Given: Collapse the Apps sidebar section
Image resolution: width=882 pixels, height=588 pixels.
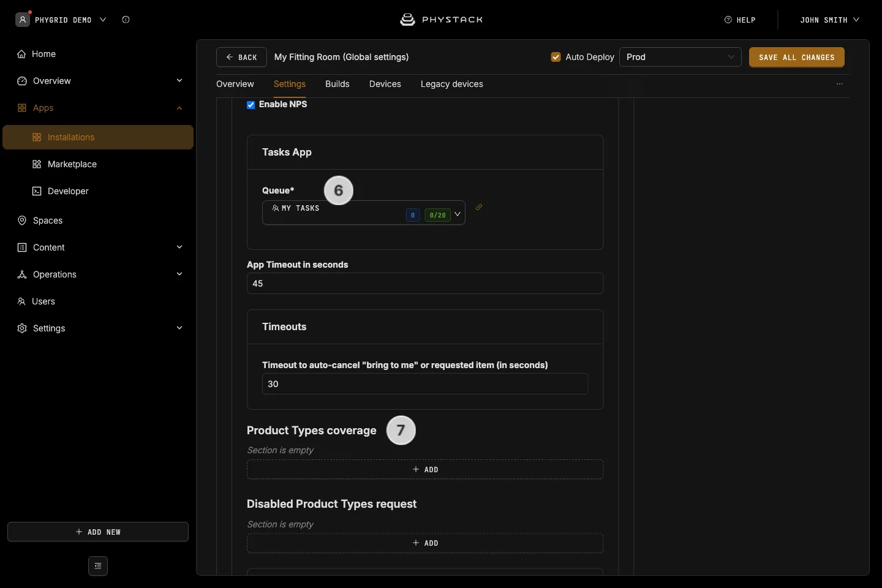Looking at the screenshot, I should pos(179,108).
